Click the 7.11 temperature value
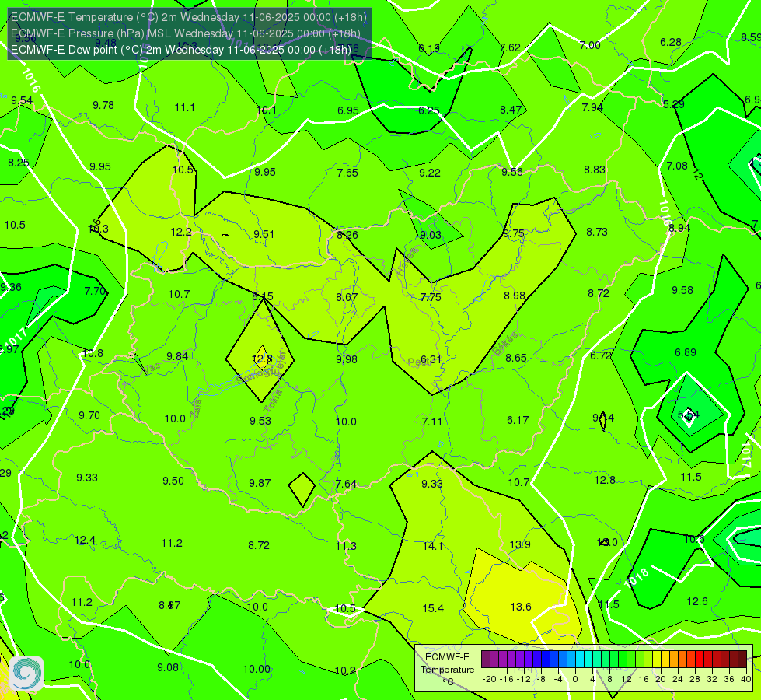761x700 pixels. 432,422
